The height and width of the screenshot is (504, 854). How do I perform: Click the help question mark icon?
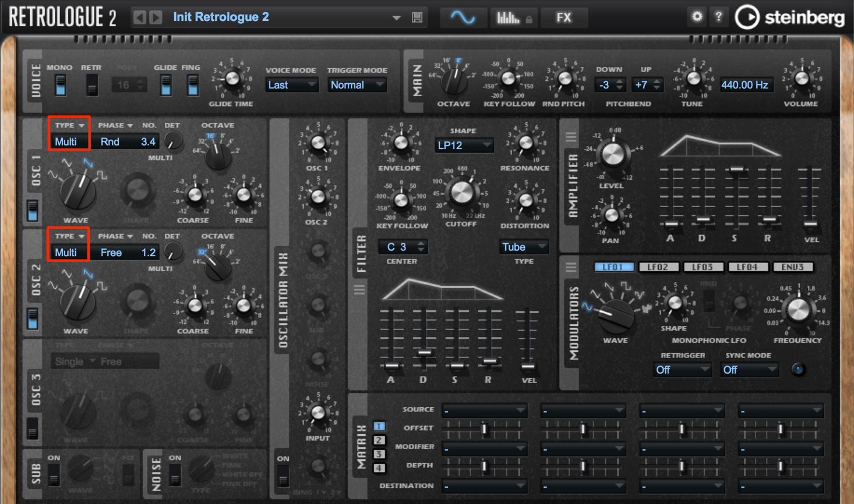click(x=718, y=17)
